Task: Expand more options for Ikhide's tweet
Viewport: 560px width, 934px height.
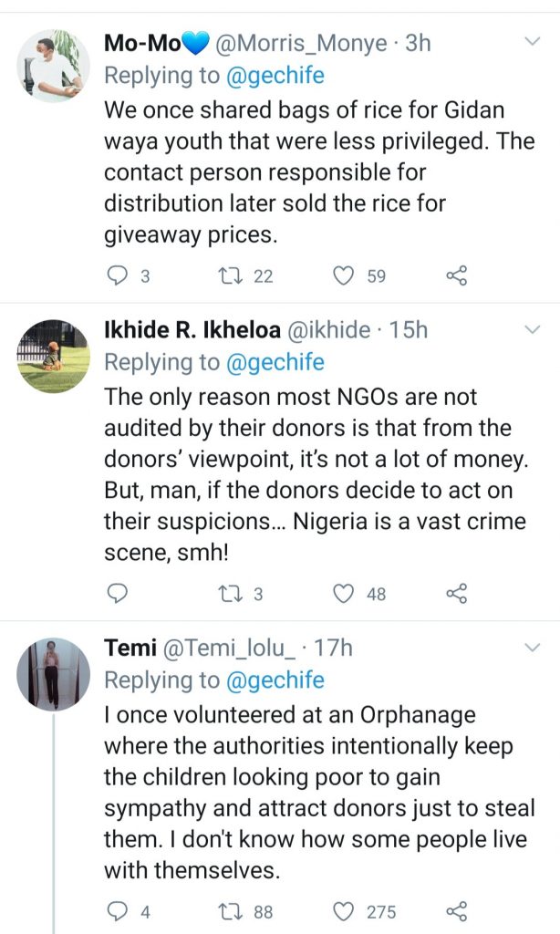Action: 533,328
